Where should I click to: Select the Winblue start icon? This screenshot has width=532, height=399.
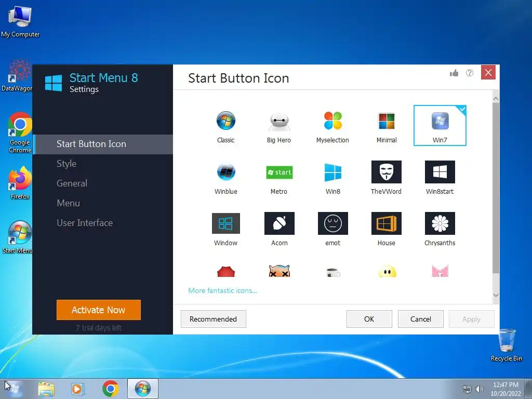pyautogui.click(x=226, y=178)
